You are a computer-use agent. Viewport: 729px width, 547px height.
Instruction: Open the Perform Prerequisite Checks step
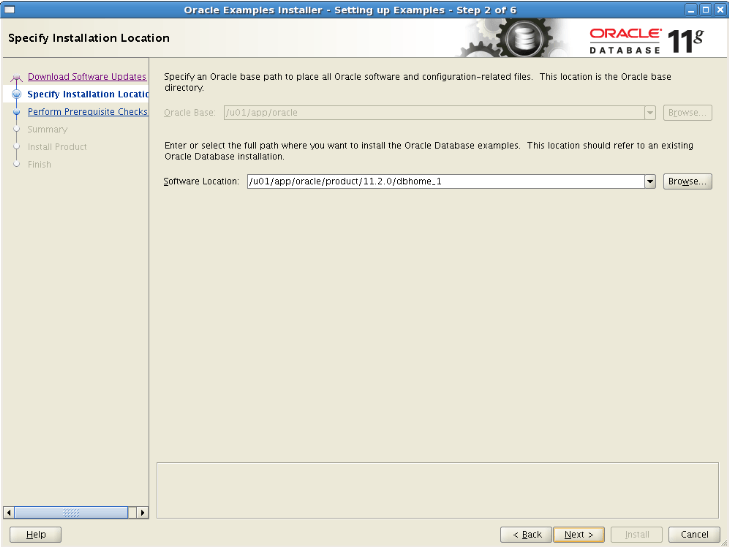(x=87, y=112)
